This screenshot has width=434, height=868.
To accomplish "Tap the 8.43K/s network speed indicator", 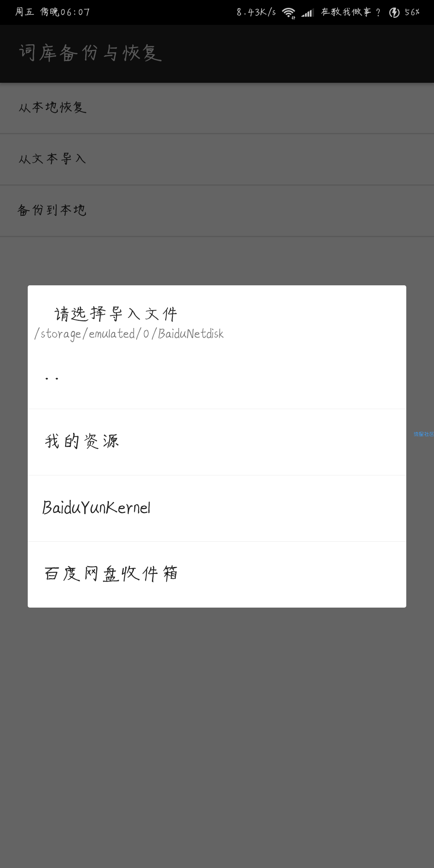I will pyautogui.click(x=256, y=12).
